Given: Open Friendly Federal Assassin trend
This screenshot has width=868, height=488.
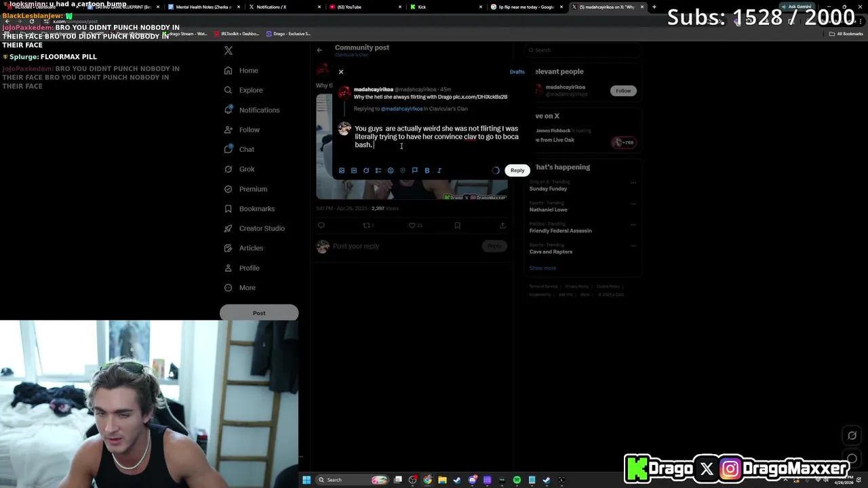Looking at the screenshot, I should 560,231.
